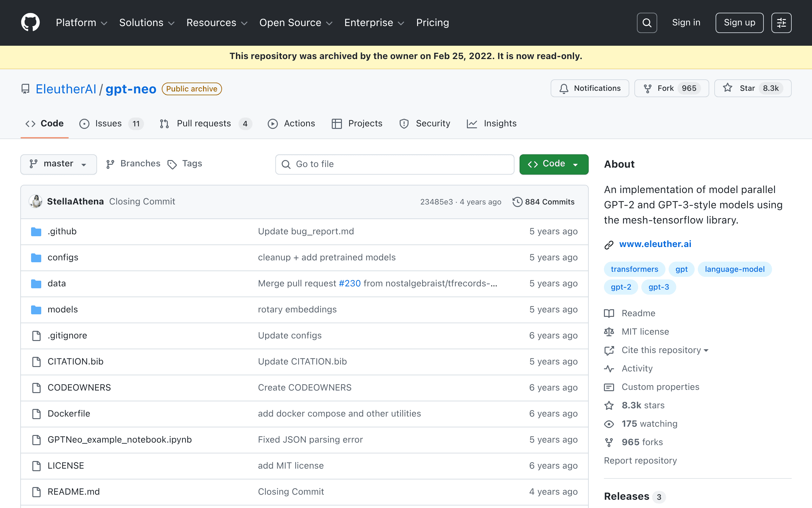This screenshot has height=508, width=812.
Task: Expand the Enterprise menu
Action: coord(374,23)
